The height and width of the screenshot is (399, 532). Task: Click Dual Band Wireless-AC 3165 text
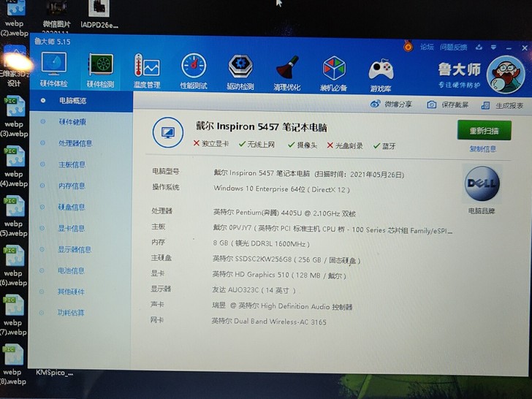point(269,322)
